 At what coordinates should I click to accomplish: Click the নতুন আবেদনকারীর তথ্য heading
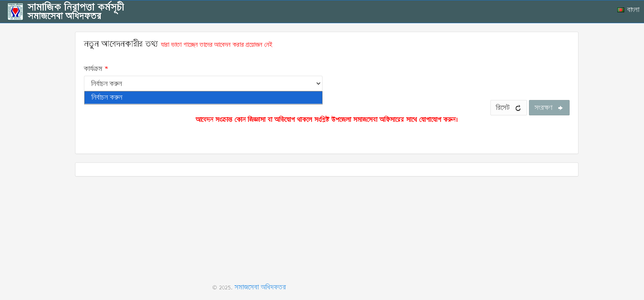pyautogui.click(x=121, y=44)
